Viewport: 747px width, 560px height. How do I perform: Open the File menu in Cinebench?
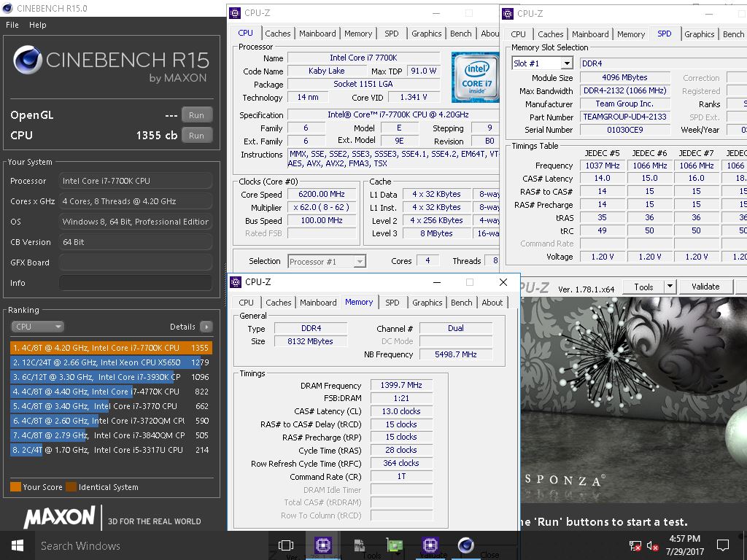pos(12,25)
